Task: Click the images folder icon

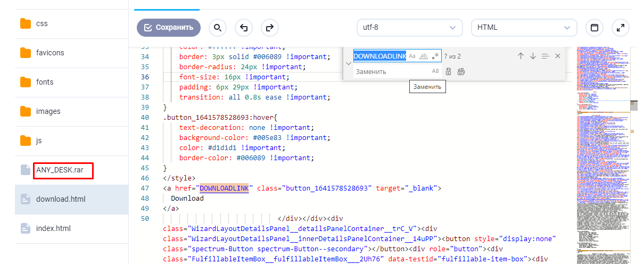Action: pyautogui.click(x=26, y=111)
